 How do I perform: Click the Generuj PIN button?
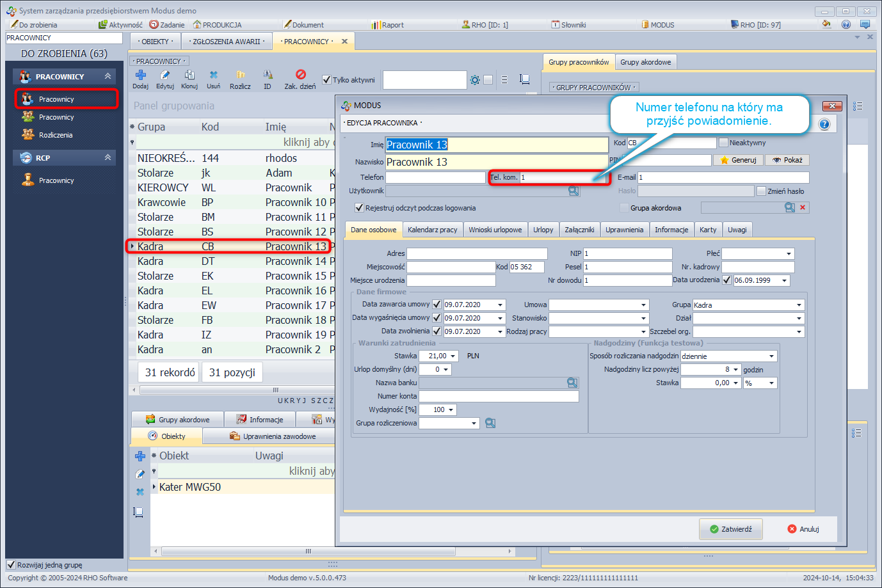(738, 160)
